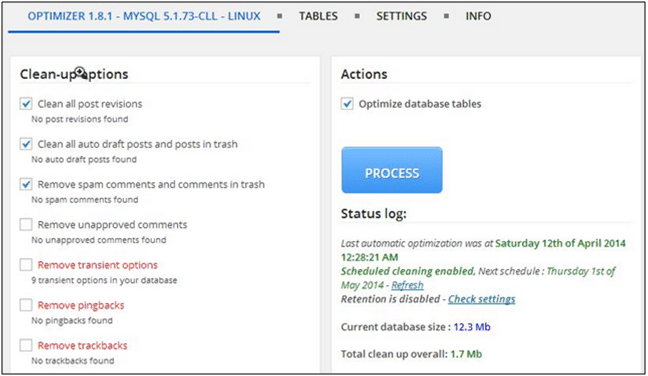Viewport: 648px width, 376px height.
Task: Click 'No unapproved comments found' text
Action: (x=99, y=240)
